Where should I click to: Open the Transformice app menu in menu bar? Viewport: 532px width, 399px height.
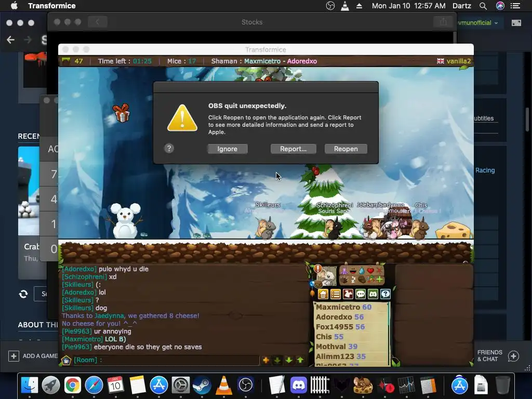click(52, 6)
